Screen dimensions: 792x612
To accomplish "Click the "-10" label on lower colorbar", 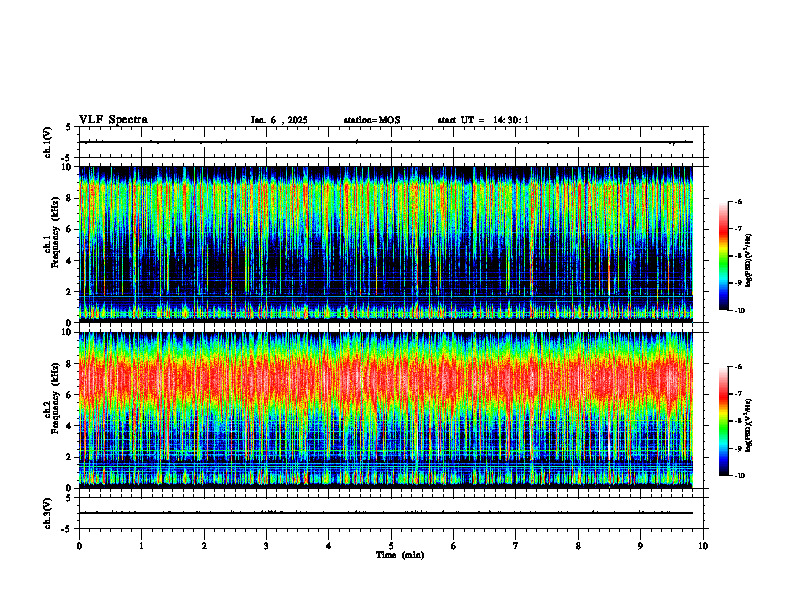I will coord(739,476).
